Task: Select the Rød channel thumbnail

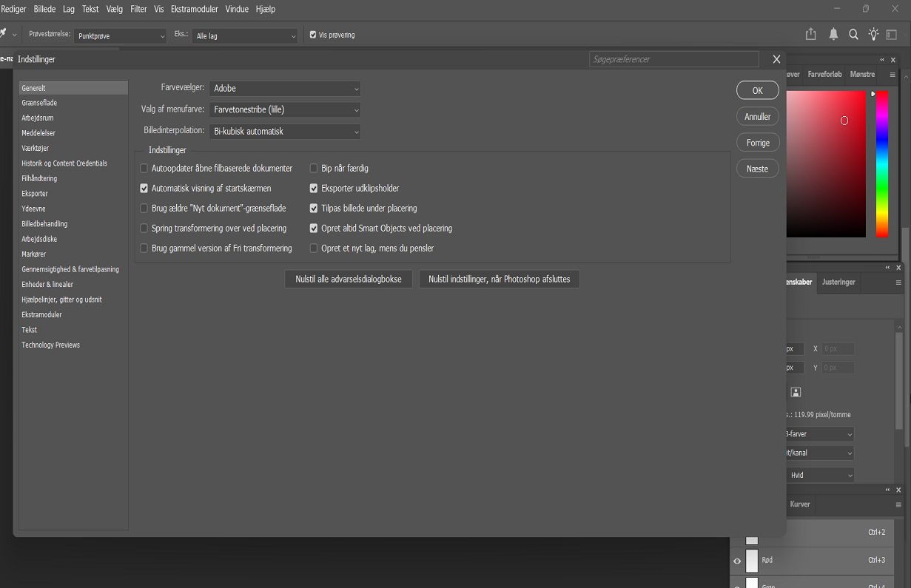Action: click(752, 561)
